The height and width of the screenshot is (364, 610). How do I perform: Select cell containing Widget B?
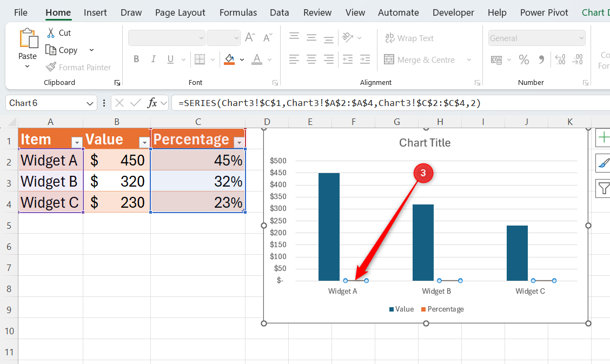[51, 181]
